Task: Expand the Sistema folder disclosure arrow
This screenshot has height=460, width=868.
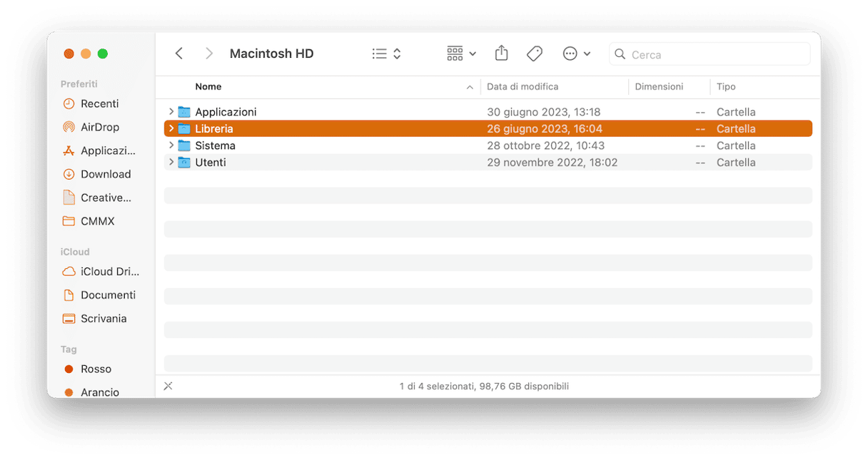Action: 171,145
